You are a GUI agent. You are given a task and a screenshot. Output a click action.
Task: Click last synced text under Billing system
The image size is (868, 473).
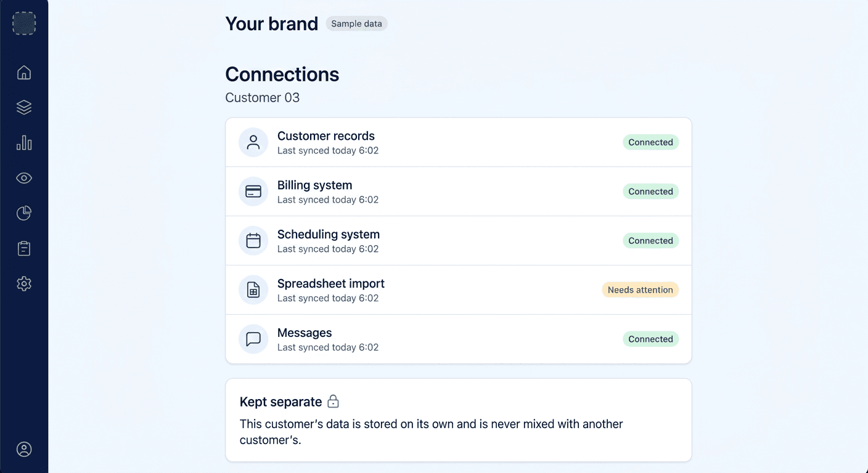coord(328,200)
